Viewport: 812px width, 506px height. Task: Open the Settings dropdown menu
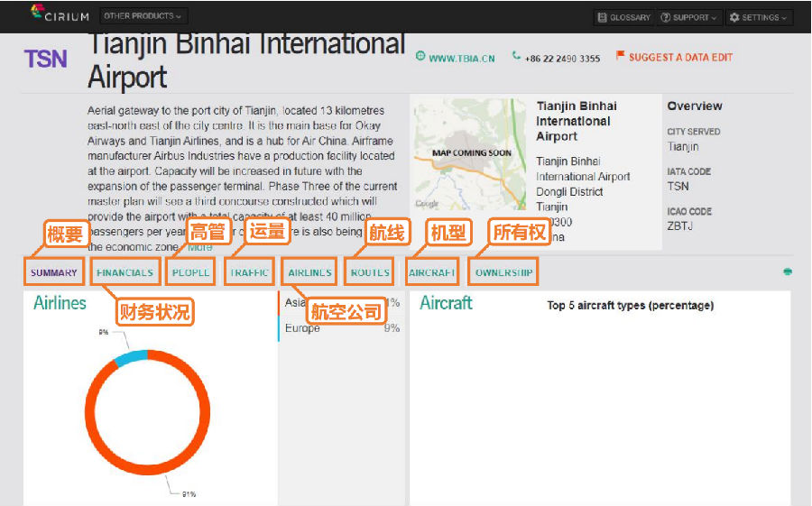click(x=758, y=17)
